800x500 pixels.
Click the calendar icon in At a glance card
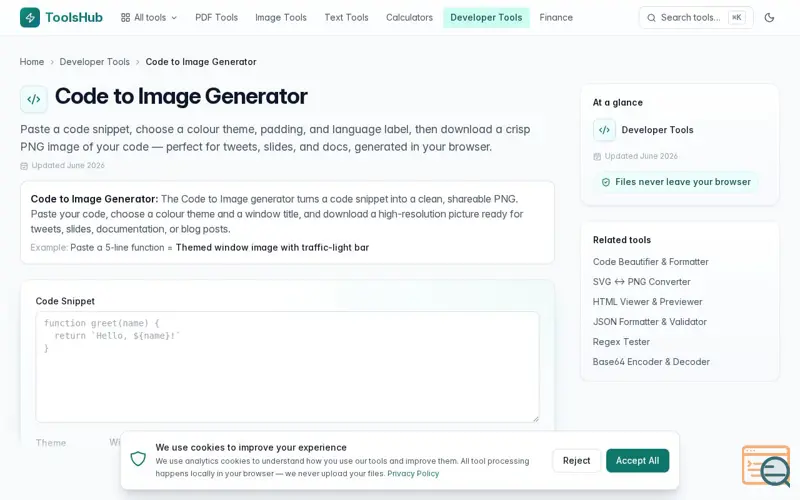(597, 157)
